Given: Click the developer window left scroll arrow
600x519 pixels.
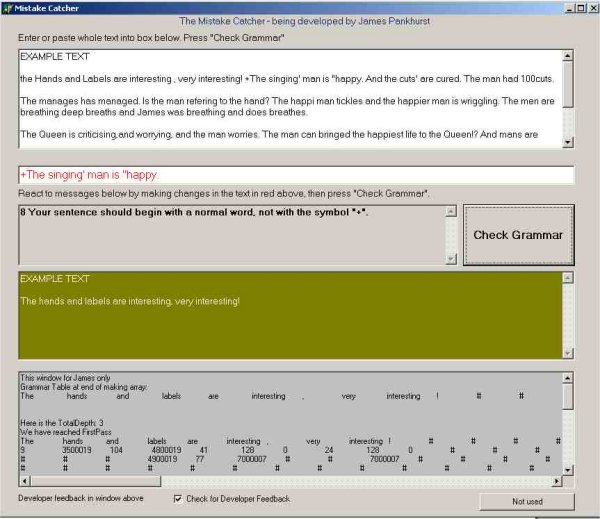Looking at the screenshot, I should pos(24,481).
